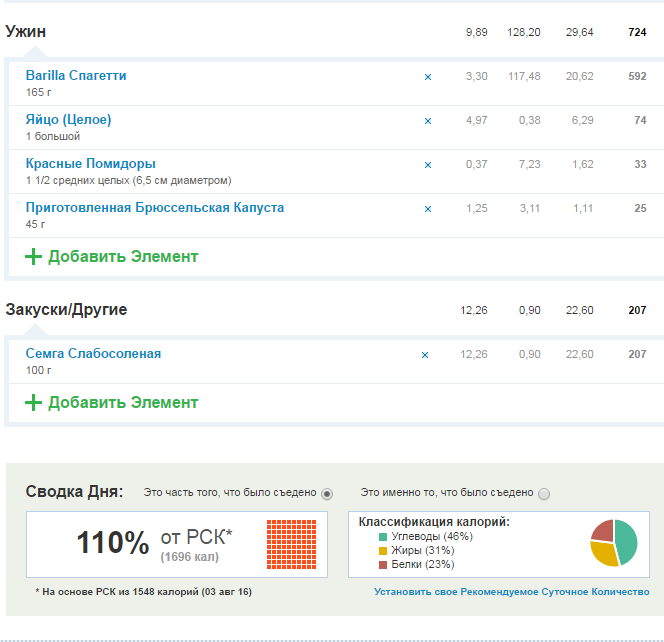Delete the Яйцо (Целое) entry via x
664x642 pixels.
point(428,121)
